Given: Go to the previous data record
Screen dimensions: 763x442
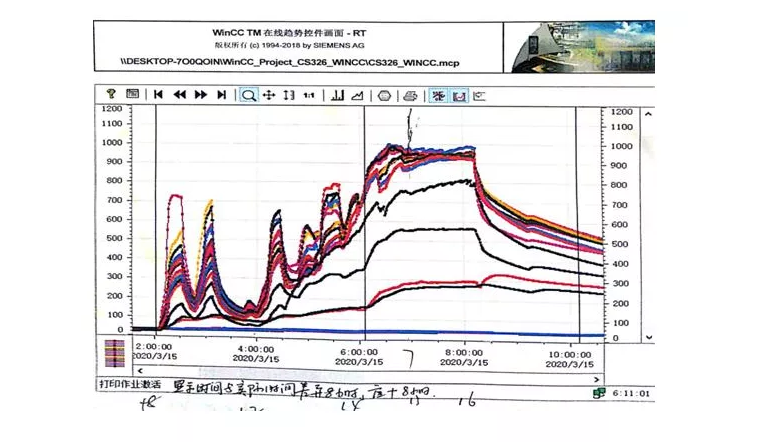Looking at the screenshot, I should (180, 95).
